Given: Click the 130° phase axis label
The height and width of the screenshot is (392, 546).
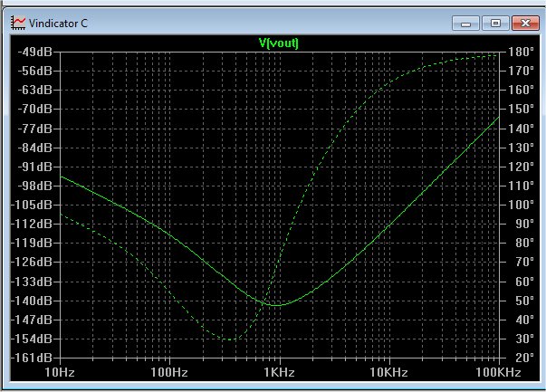Looking at the screenshot, I should (x=522, y=148).
